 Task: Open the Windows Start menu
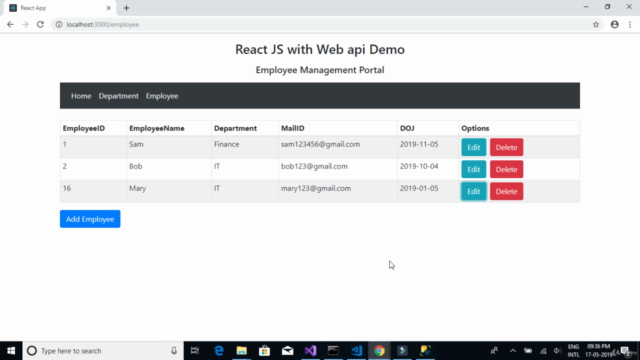pos(11,351)
